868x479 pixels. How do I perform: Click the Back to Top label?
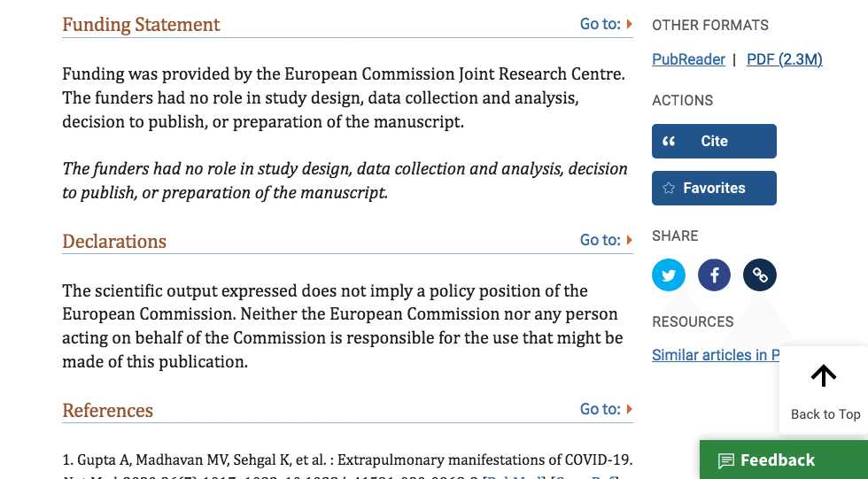(x=825, y=414)
